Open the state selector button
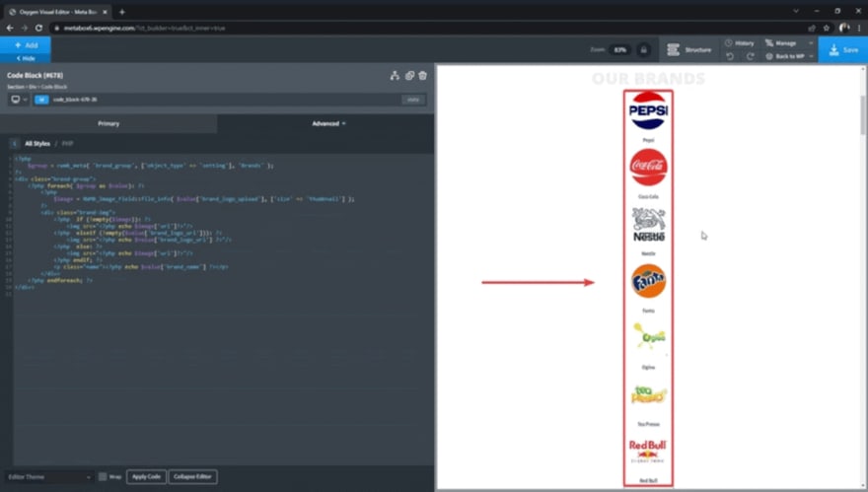This screenshot has width=868, height=492. 413,100
